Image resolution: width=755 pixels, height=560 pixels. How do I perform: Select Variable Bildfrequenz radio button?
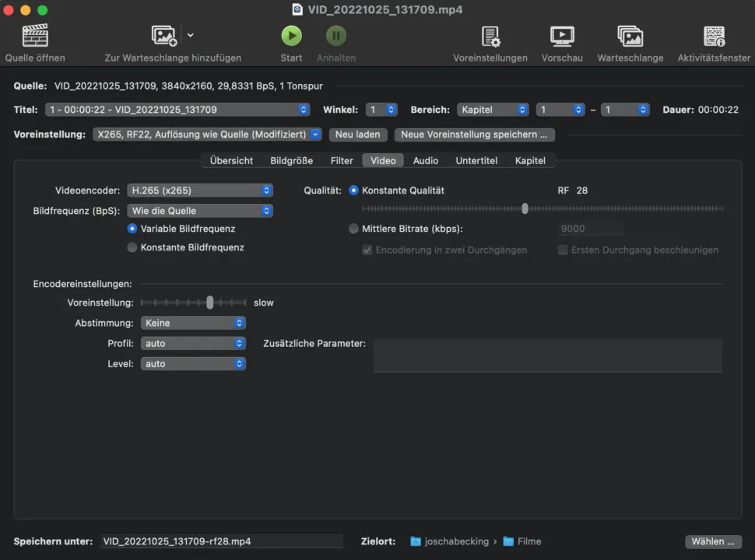[x=132, y=229]
